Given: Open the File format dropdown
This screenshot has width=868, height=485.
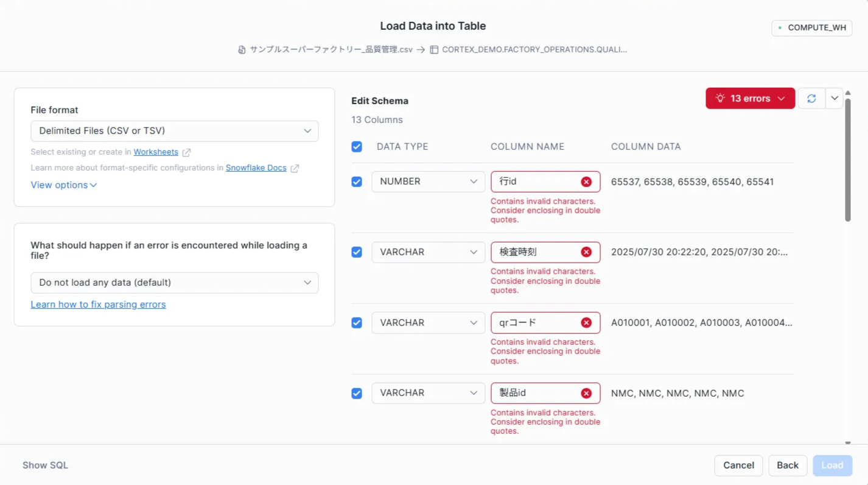Looking at the screenshot, I should [174, 131].
